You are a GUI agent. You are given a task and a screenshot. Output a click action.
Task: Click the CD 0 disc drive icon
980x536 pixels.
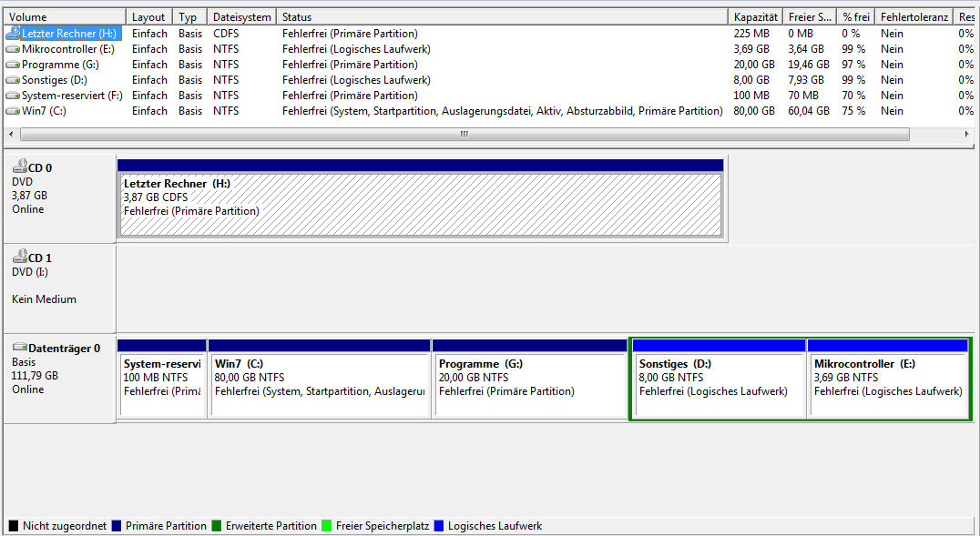pyautogui.click(x=20, y=166)
